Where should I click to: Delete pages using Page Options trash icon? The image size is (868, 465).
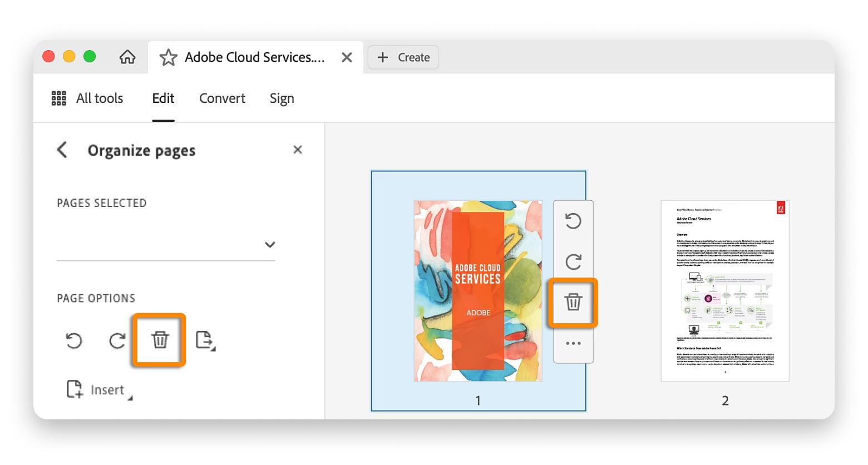tap(160, 339)
